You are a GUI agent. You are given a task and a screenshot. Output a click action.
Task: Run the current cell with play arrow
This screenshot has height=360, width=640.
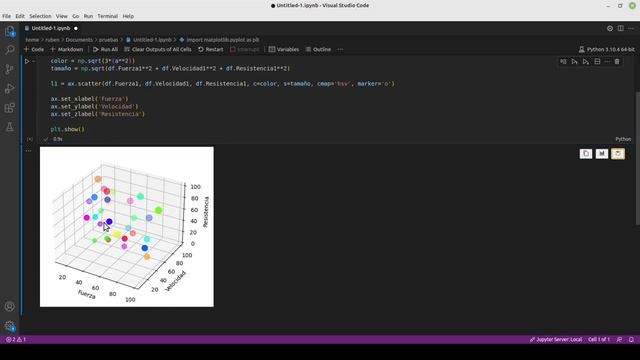pos(27,61)
